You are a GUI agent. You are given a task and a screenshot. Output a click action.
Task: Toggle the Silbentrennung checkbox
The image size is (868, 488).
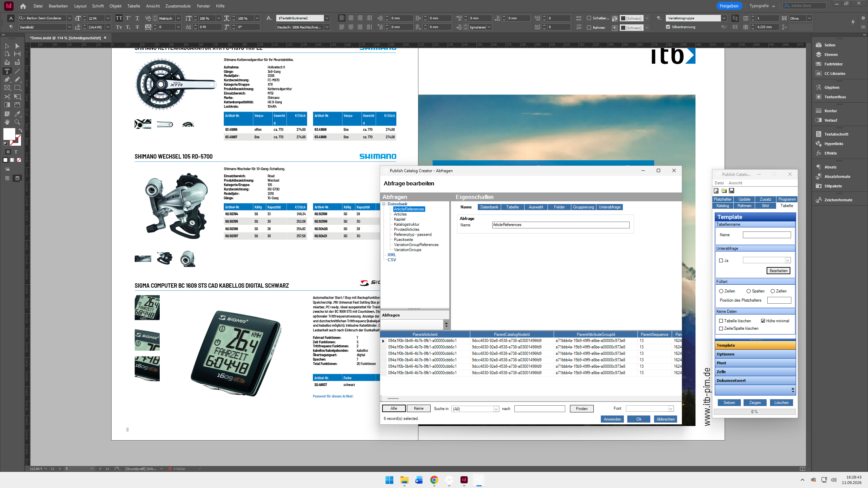point(668,27)
